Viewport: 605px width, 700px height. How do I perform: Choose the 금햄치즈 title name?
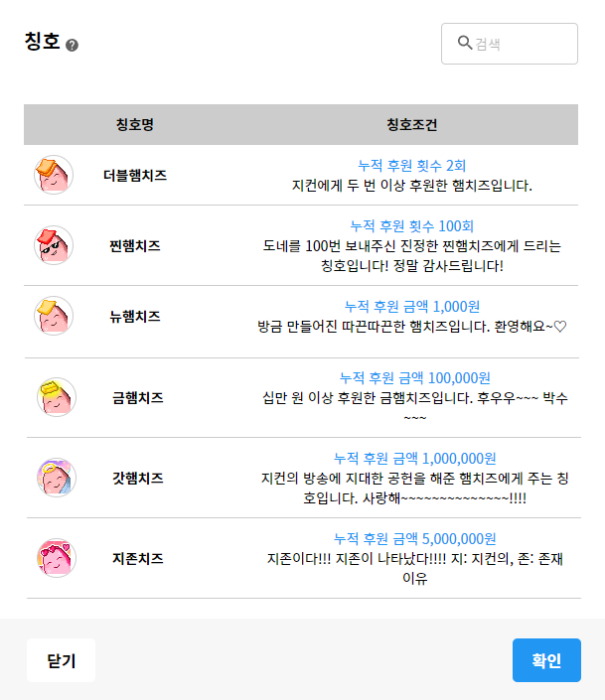tap(137, 397)
